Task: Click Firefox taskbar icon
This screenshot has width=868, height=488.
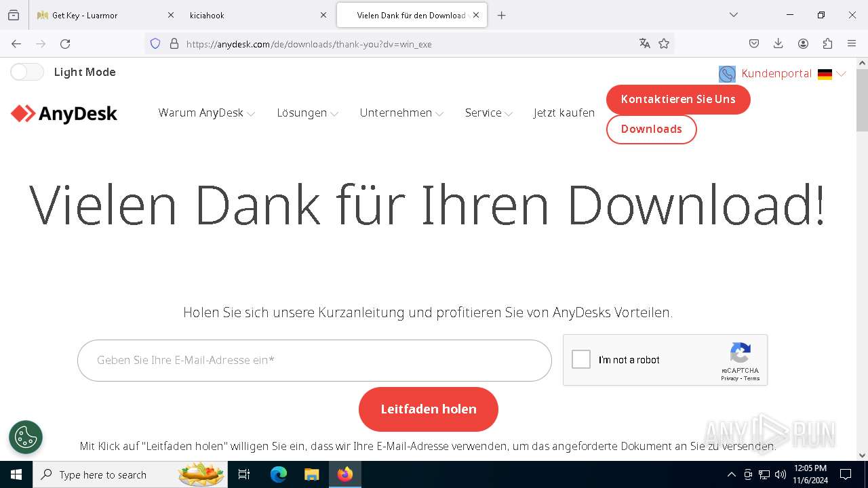Action: click(345, 474)
